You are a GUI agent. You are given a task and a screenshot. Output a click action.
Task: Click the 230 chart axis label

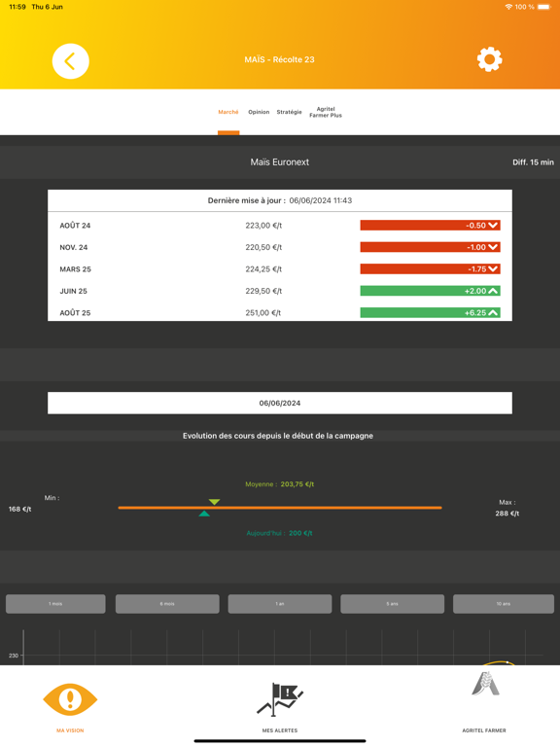pyautogui.click(x=14, y=656)
